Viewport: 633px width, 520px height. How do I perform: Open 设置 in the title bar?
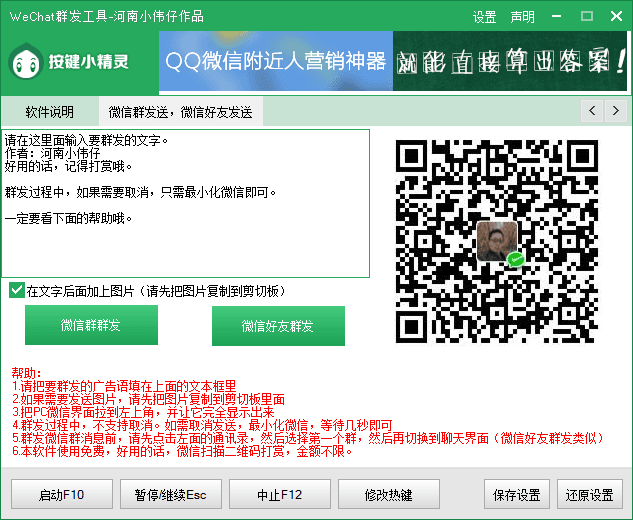pos(484,17)
